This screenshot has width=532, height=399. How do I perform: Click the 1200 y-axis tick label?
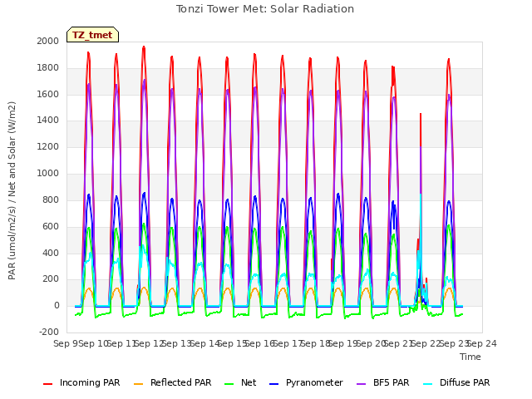click(48, 146)
